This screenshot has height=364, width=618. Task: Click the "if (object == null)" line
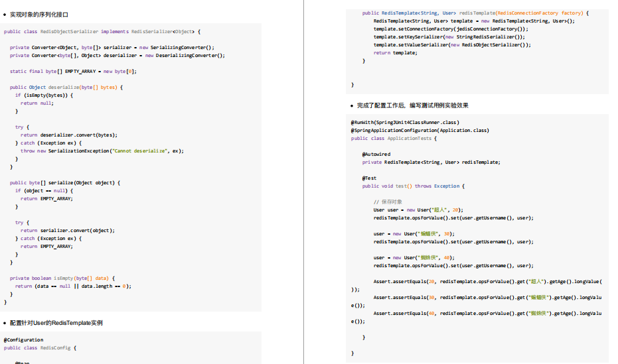[44, 190]
